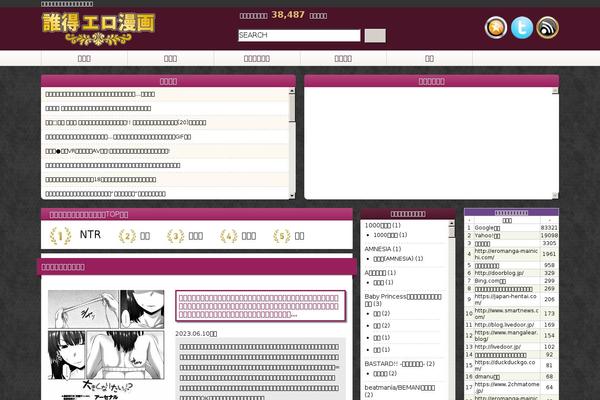Open http://eromanga-mainichi.com/ referrer link
600x400 pixels.
pos(506,254)
